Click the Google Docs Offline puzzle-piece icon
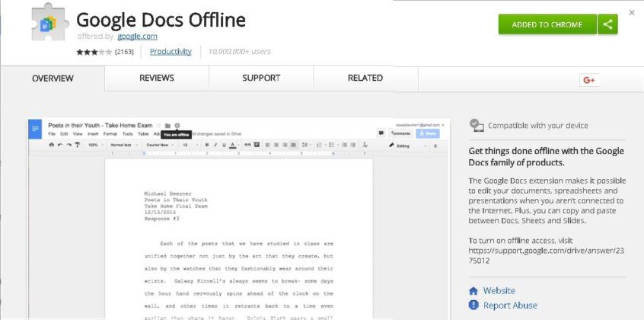 (48, 22)
